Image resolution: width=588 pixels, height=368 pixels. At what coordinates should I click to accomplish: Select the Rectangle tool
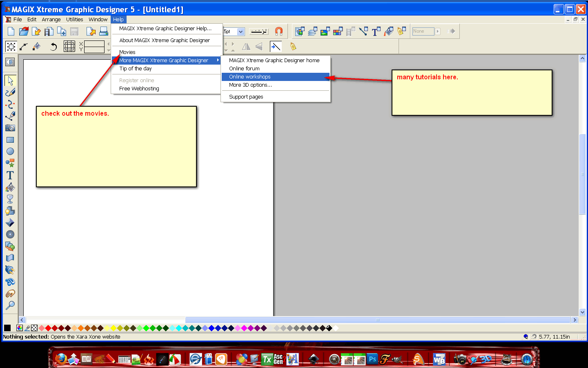pyautogui.click(x=10, y=140)
